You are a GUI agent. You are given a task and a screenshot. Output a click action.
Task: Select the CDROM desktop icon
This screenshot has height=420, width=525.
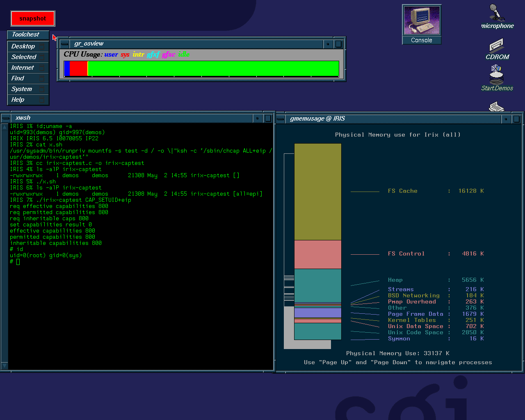(x=497, y=46)
